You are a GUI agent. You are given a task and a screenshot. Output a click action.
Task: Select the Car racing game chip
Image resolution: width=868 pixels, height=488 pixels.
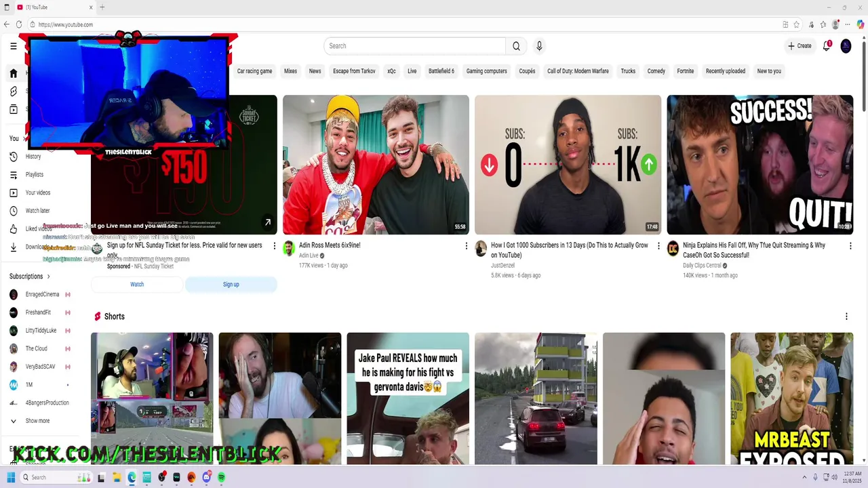(x=254, y=71)
